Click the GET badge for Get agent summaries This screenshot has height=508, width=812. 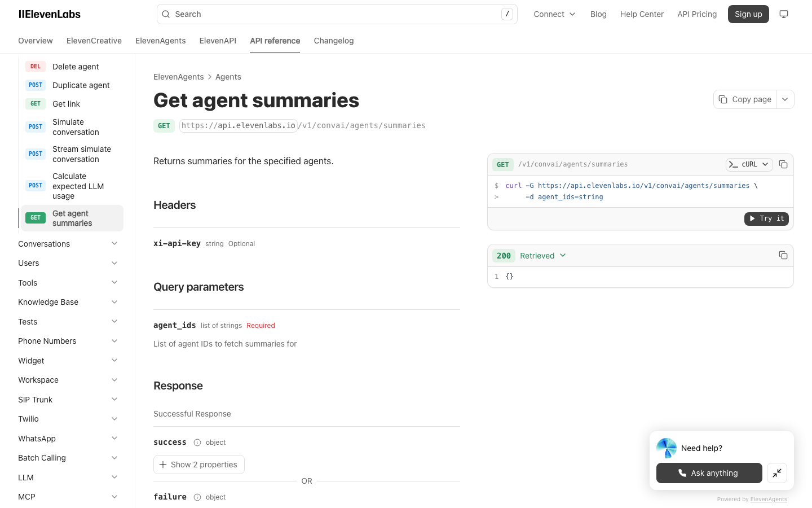(x=36, y=218)
